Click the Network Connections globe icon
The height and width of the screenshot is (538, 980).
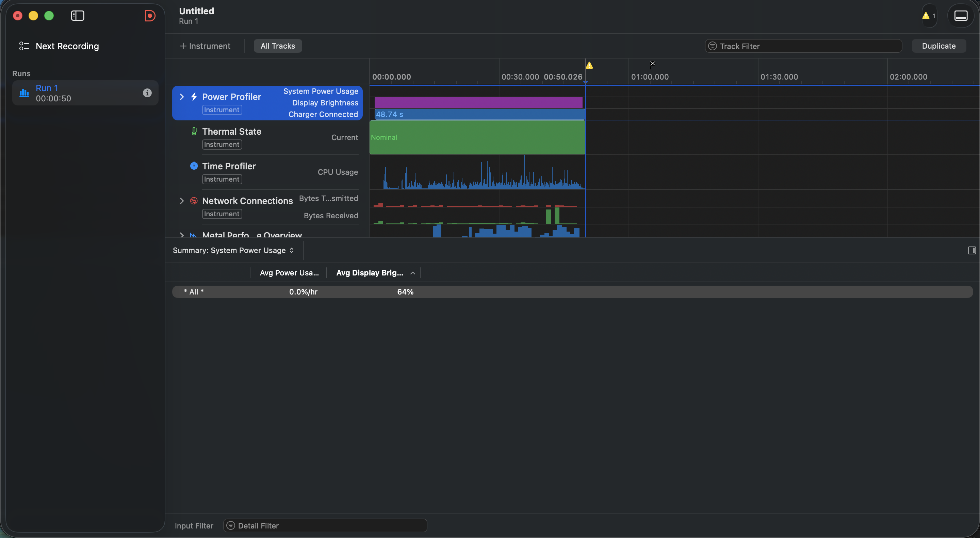point(194,201)
